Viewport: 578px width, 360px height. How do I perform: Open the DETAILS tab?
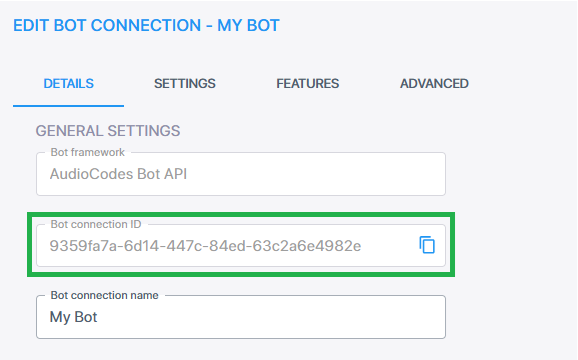(x=69, y=84)
